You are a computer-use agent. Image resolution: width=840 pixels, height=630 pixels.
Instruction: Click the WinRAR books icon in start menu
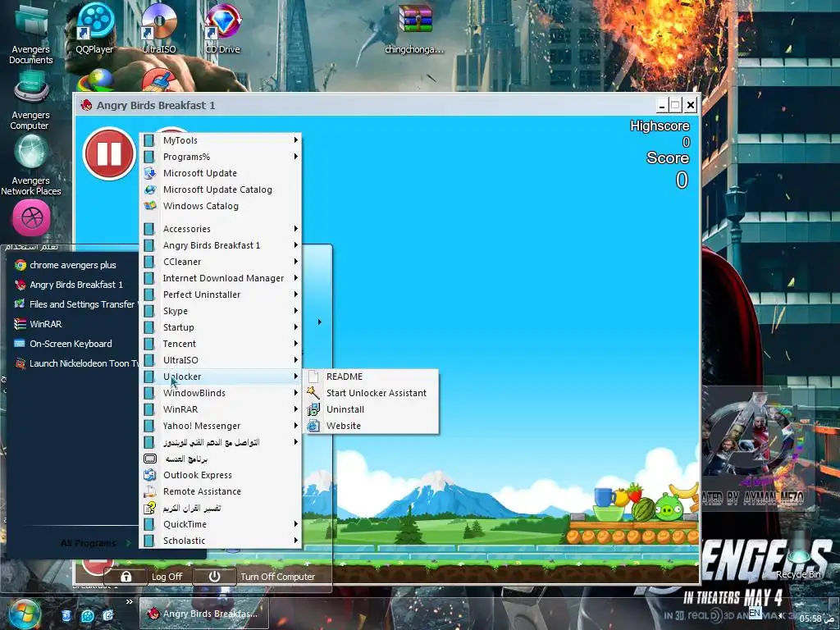point(21,324)
